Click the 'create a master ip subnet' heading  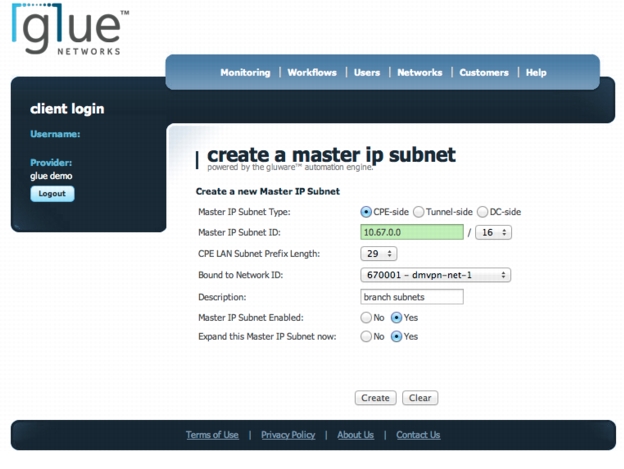pyautogui.click(x=331, y=154)
